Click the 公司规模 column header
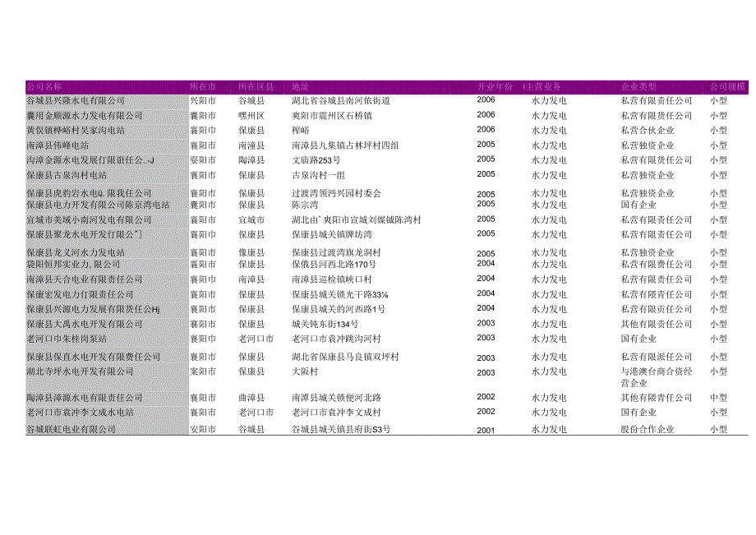The width and height of the screenshot is (756, 535). 727,87
